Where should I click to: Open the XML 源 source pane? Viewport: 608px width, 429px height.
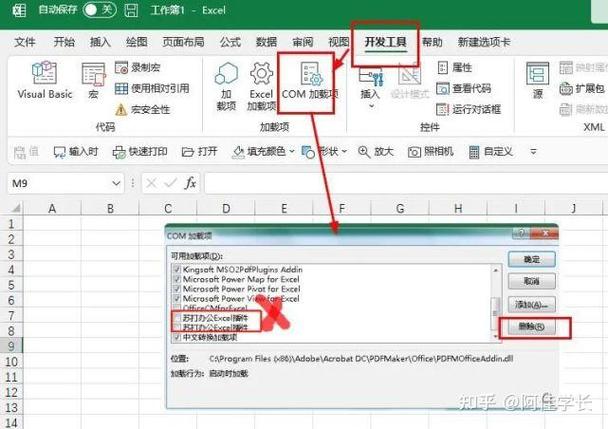(x=537, y=81)
